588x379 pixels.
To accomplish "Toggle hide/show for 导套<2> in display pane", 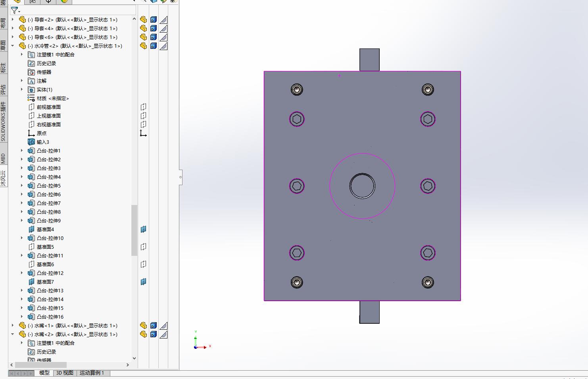I will point(144,20).
